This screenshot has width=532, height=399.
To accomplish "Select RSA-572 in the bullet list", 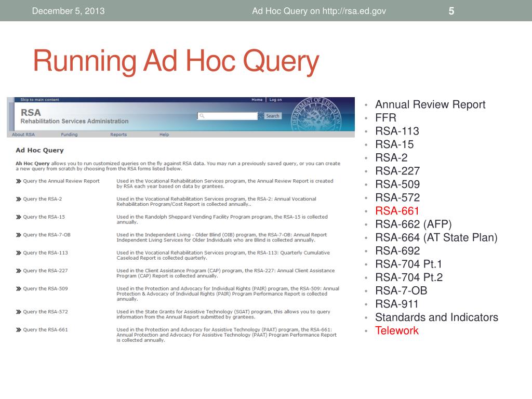I will (x=397, y=197).
